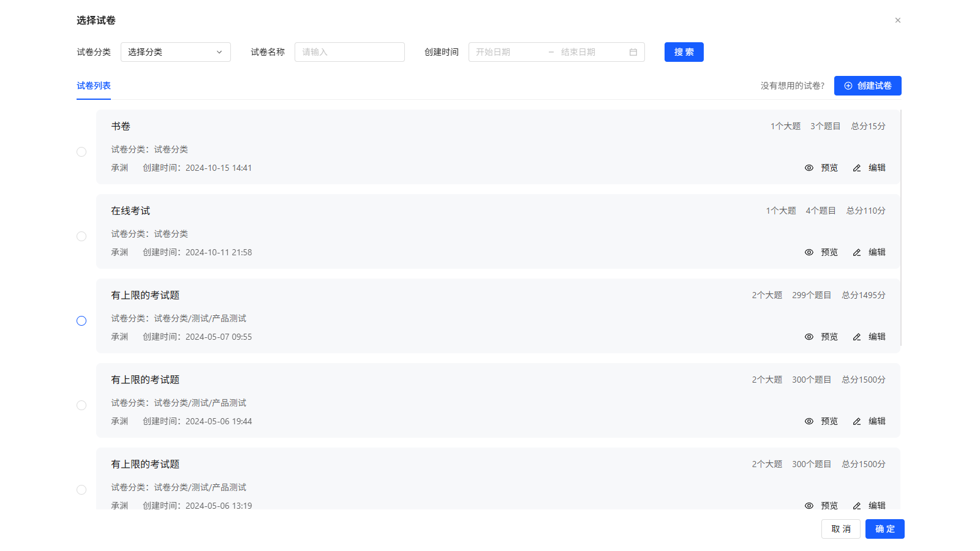Switch to the 试卷列表 tab

click(93, 86)
